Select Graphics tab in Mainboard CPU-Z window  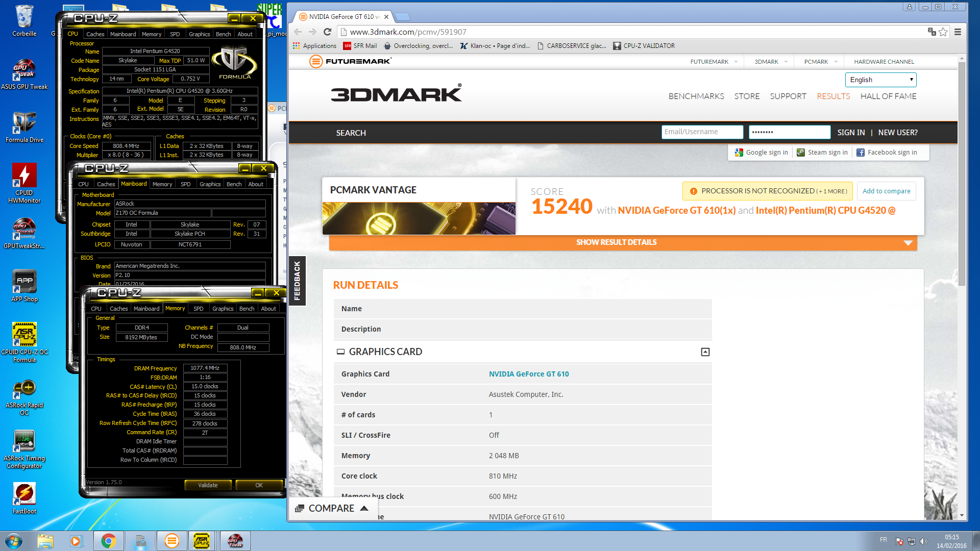click(x=210, y=184)
